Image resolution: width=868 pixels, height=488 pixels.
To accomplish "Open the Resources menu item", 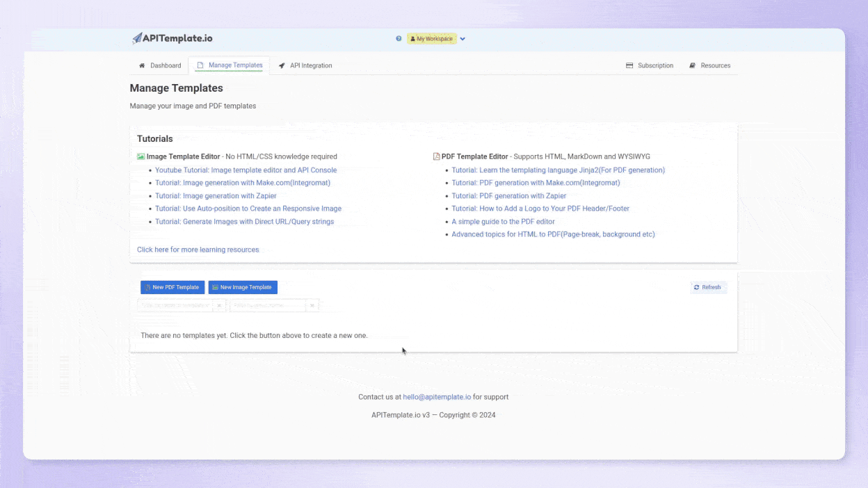I will (x=709, y=65).
